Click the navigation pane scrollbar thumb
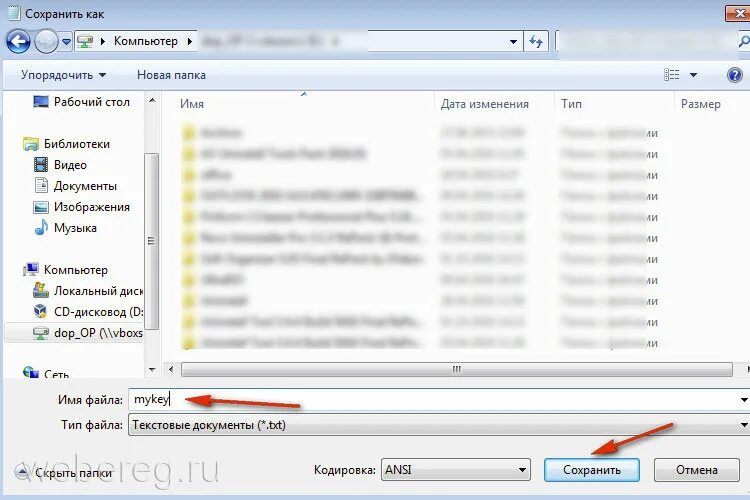Image resolution: width=750 pixels, height=500 pixels. [152, 241]
